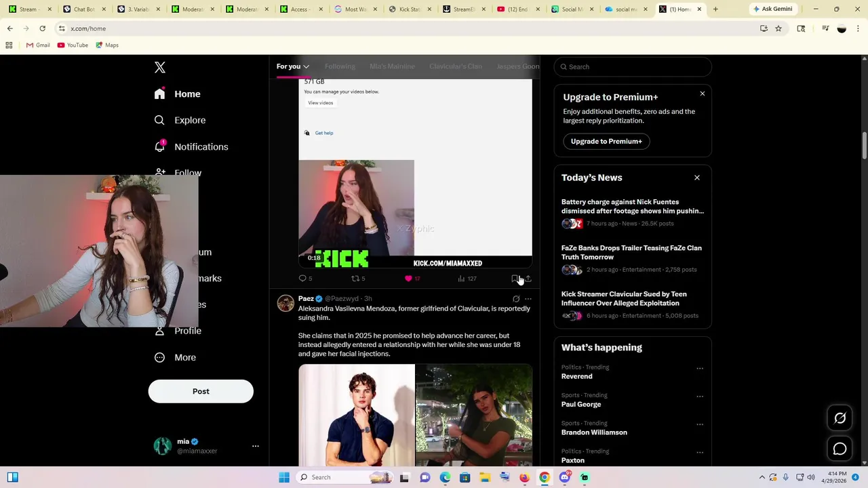The width and height of the screenshot is (868, 488).
Task: Open the Brandon Williamson trending topic
Action: tap(594, 432)
